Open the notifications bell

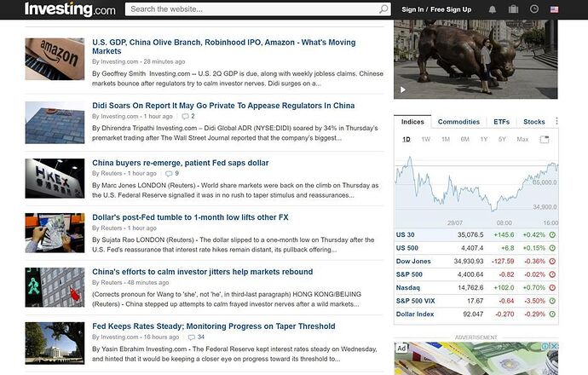[493, 9]
